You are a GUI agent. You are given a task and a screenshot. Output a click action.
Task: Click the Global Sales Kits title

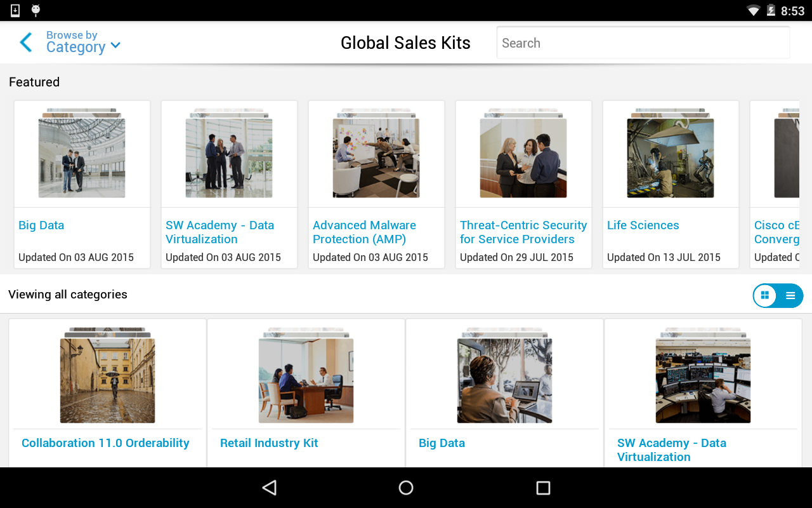click(405, 43)
